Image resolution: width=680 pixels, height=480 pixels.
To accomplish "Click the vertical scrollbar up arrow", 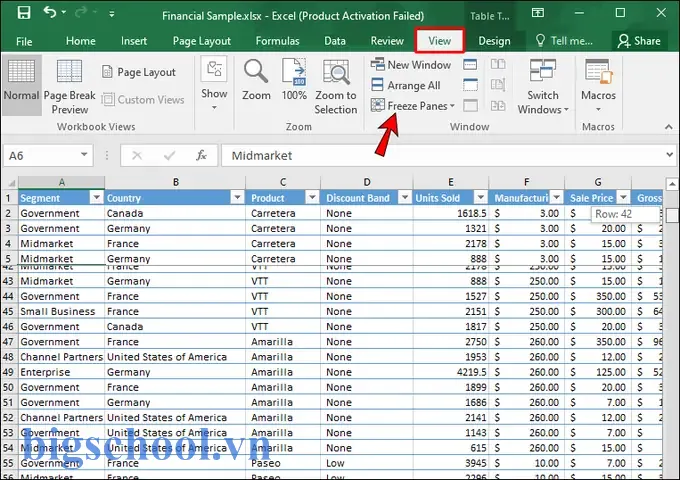I will point(672,184).
